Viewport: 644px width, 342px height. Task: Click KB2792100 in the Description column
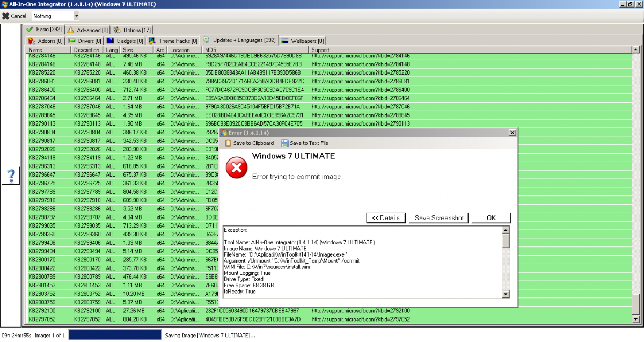pyautogui.click(x=87, y=311)
